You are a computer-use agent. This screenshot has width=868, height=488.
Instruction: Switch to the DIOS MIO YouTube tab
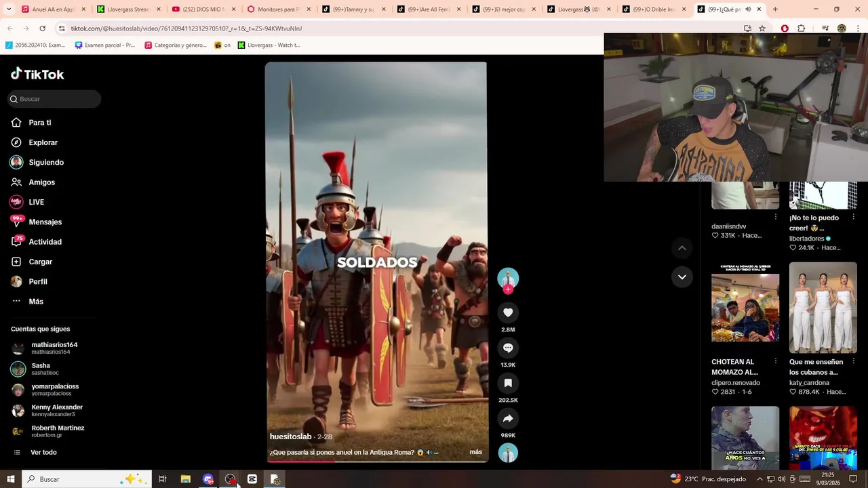[203, 9]
